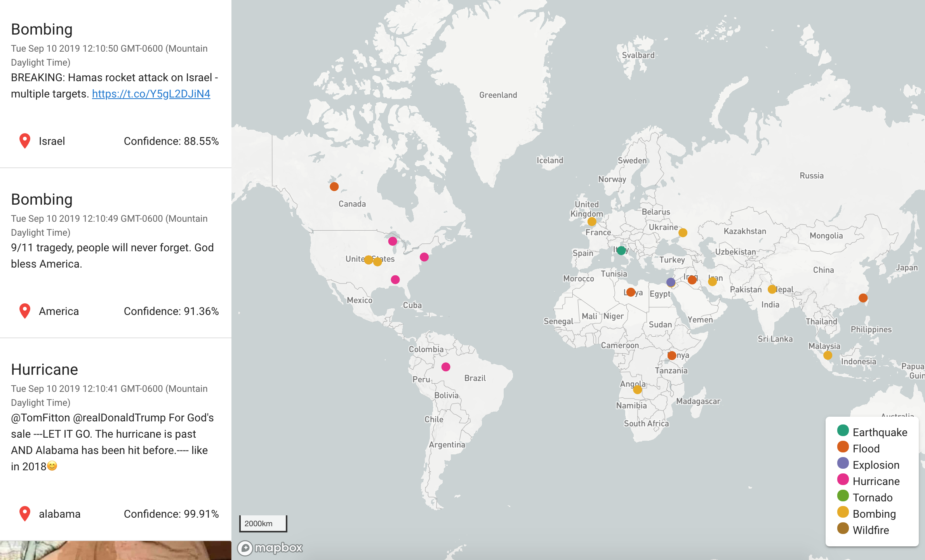Click the orange flood marker in Canada
This screenshot has height=560, width=925.
pyautogui.click(x=334, y=186)
